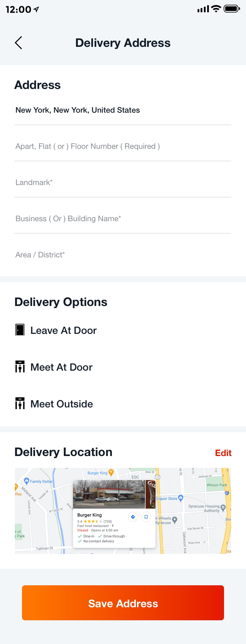Tap the Liquor Store map pin
The width and height of the screenshot is (246, 644).
(180, 498)
